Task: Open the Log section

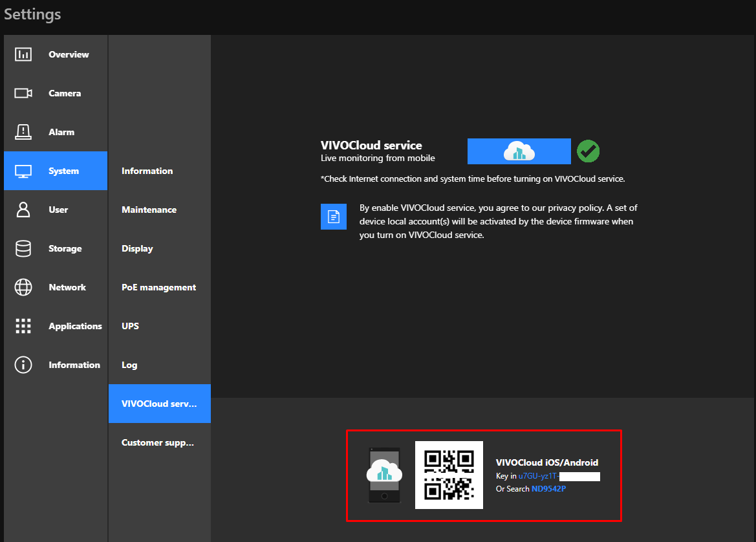Action: [129, 365]
